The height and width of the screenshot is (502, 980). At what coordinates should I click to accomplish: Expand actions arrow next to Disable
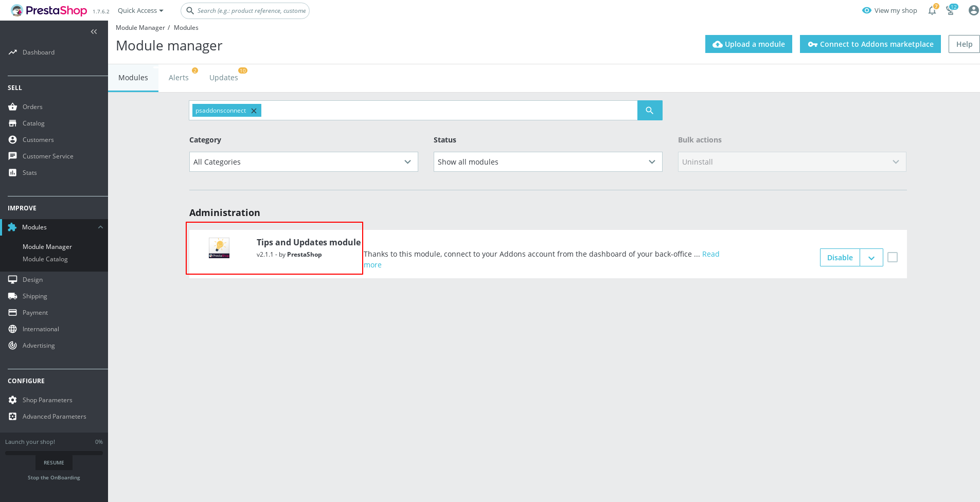[x=871, y=258]
